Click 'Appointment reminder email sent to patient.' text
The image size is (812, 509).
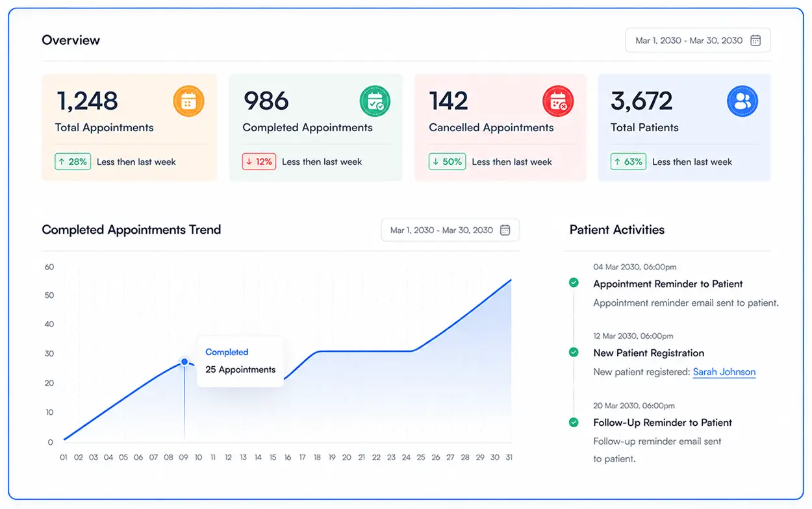point(686,303)
